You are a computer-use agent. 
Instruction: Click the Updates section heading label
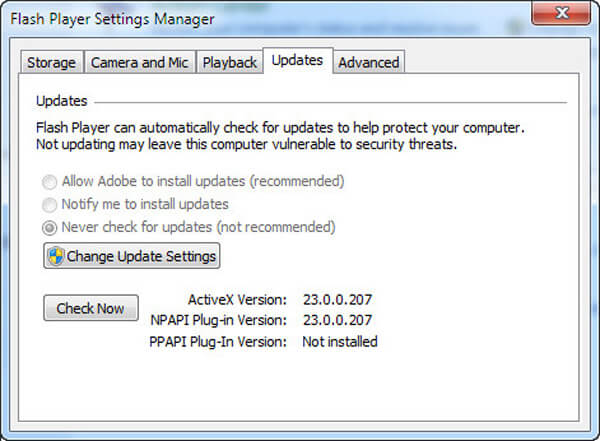pyautogui.click(x=62, y=101)
